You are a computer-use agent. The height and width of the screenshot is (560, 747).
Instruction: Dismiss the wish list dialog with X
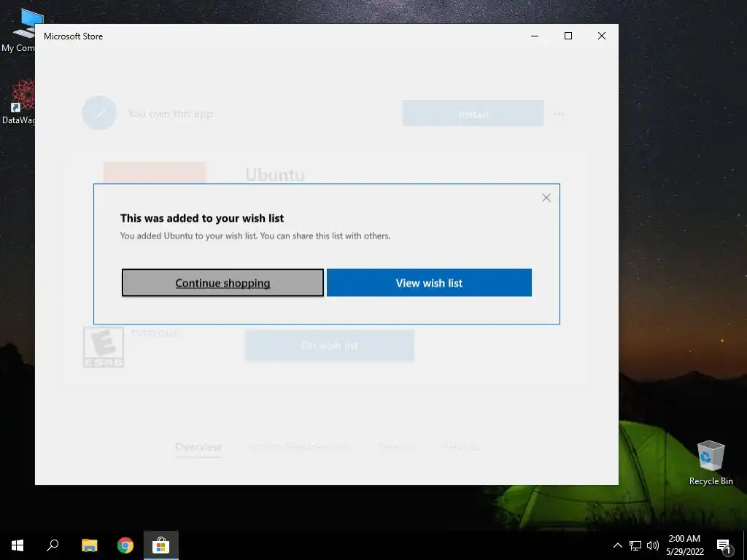point(546,198)
